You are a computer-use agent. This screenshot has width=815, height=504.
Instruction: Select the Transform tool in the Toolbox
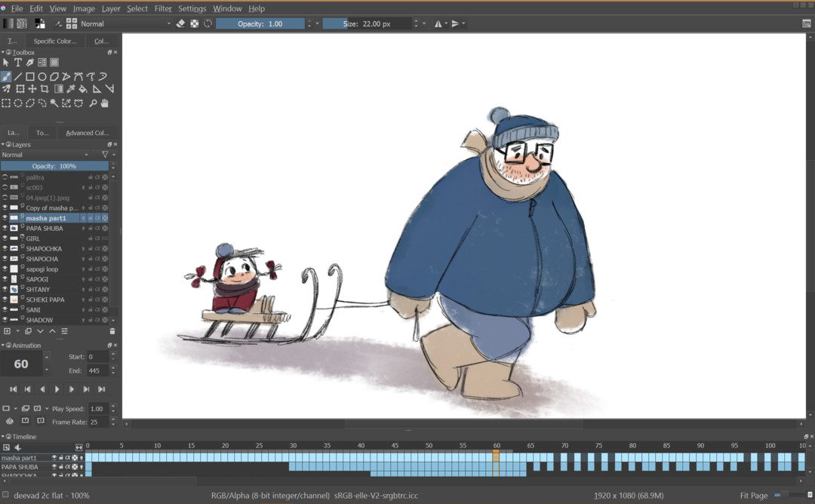click(x=20, y=88)
